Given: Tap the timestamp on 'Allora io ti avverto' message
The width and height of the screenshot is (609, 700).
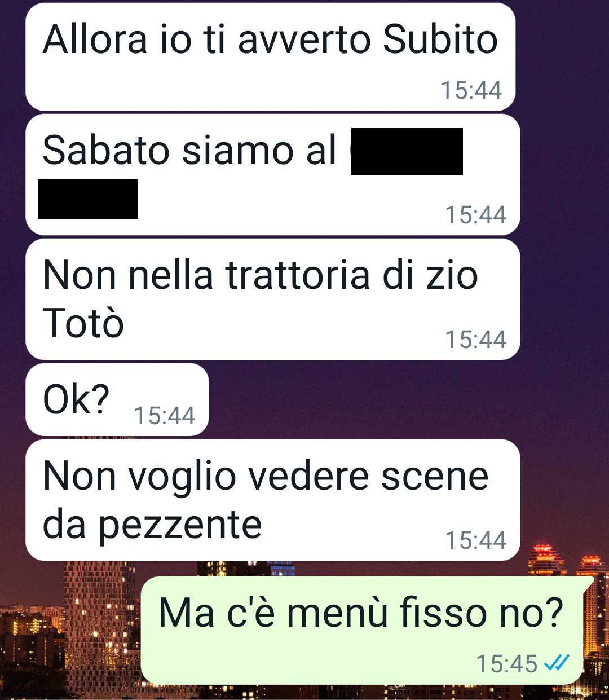Looking at the screenshot, I should click(471, 90).
